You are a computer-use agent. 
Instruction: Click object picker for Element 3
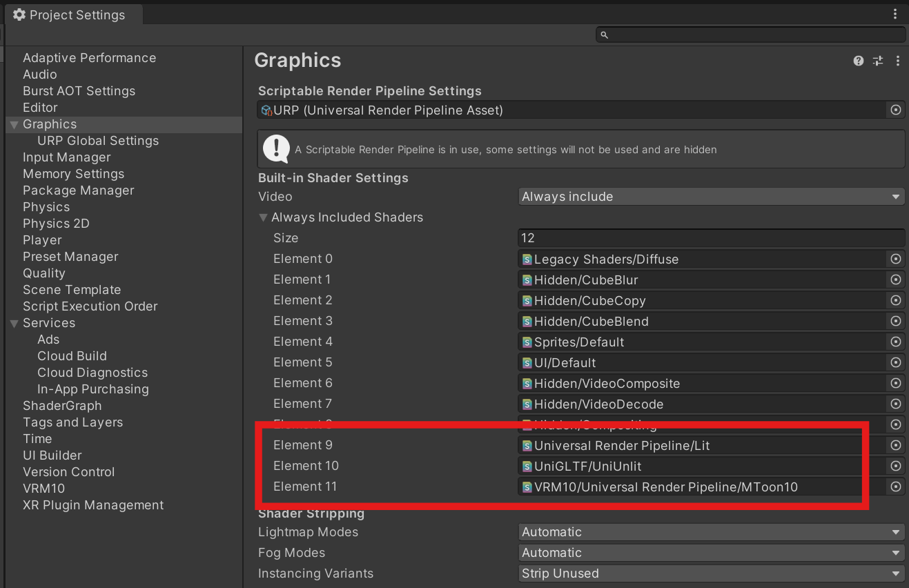(x=896, y=321)
